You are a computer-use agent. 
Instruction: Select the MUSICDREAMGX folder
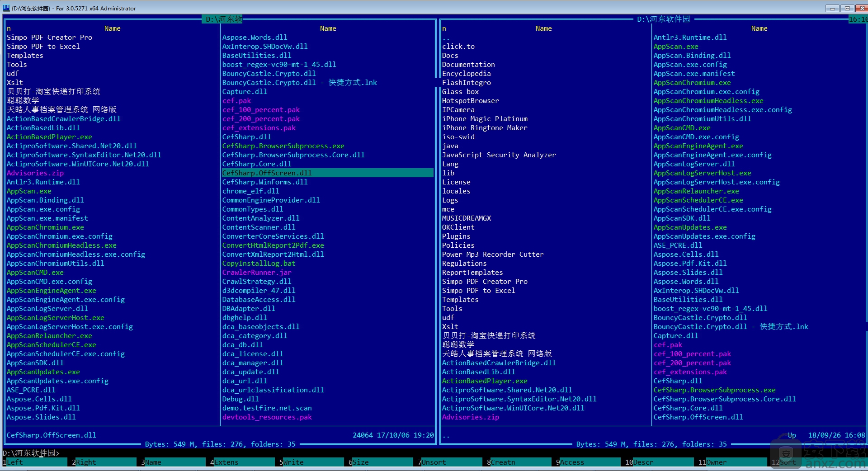coord(466,218)
